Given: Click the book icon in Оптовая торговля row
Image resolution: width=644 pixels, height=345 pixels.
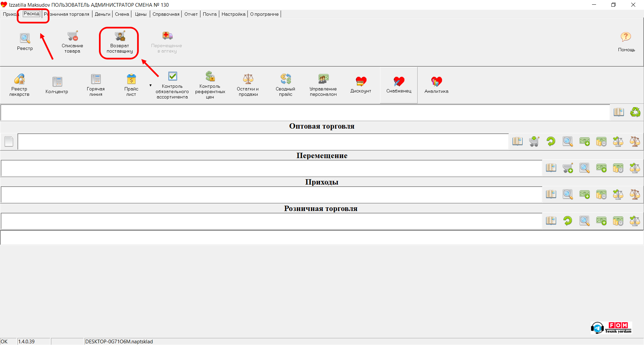Looking at the screenshot, I should point(518,141).
